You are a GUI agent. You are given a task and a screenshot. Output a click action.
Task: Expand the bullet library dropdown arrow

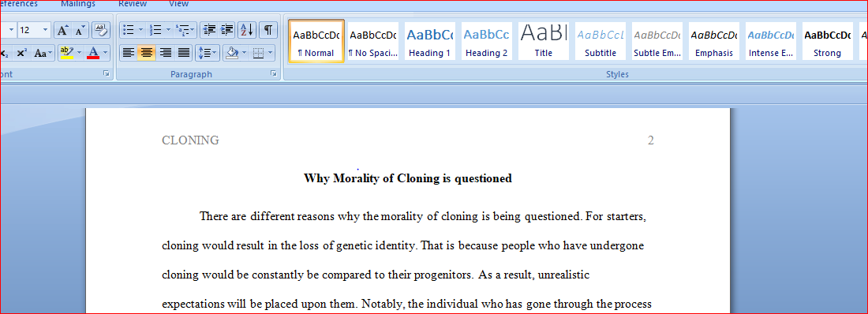pos(140,30)
